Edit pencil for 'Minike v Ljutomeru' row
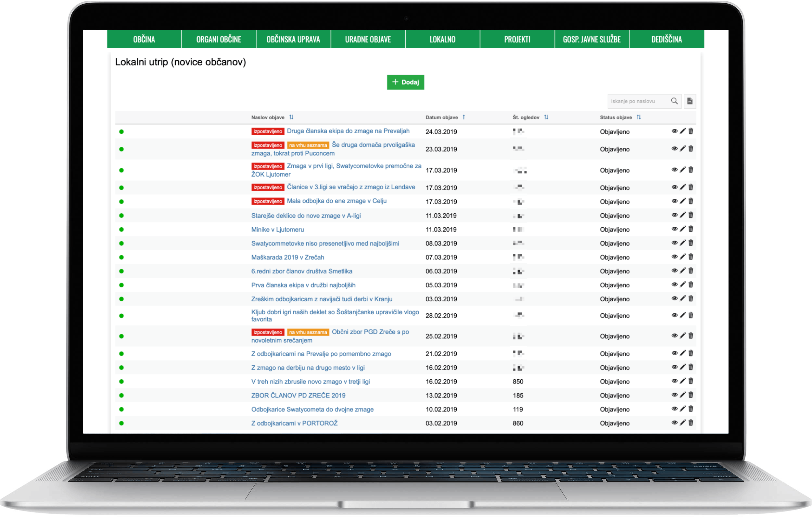The height and width of the screenshot is (517, 812). click(682, 229)
